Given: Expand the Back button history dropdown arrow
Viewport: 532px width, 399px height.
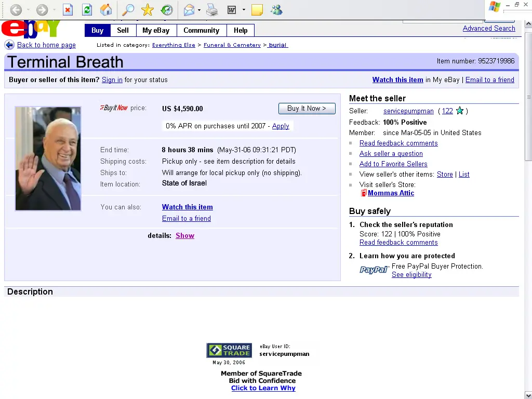Looking at the screenshot, I should 28,10.
